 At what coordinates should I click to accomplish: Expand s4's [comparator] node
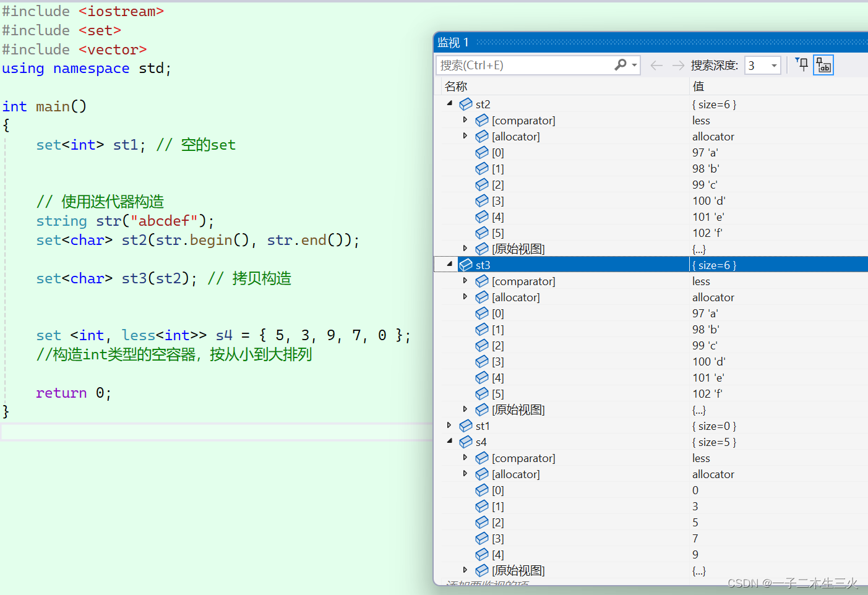[465, 458]
